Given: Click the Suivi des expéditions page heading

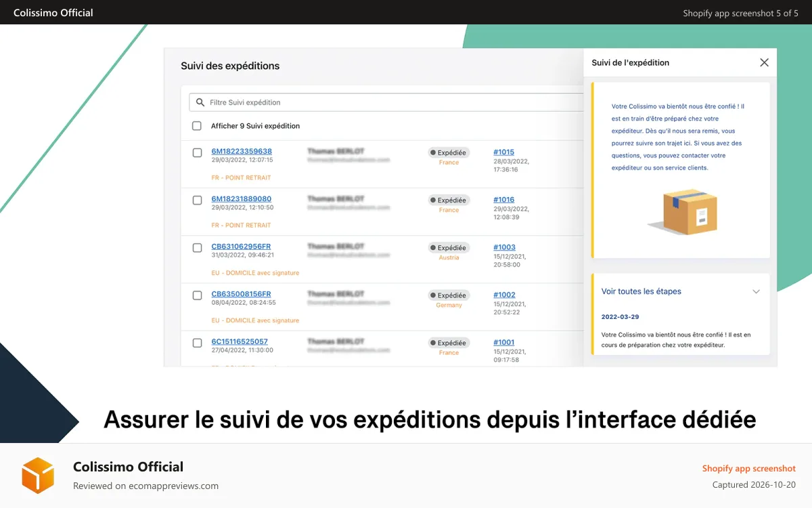Looking at the screenshot, I should tap(230, 66).
